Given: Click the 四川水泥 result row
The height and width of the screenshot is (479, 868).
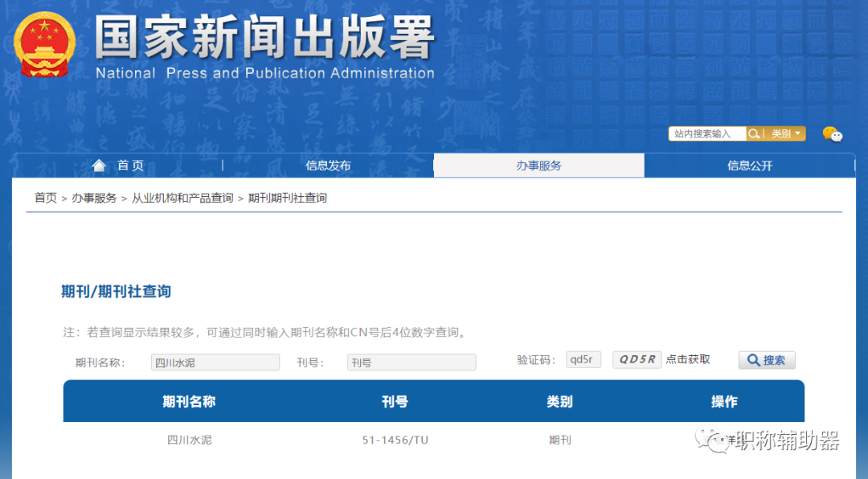Looking at the screenshot, I should click(188, 440).
